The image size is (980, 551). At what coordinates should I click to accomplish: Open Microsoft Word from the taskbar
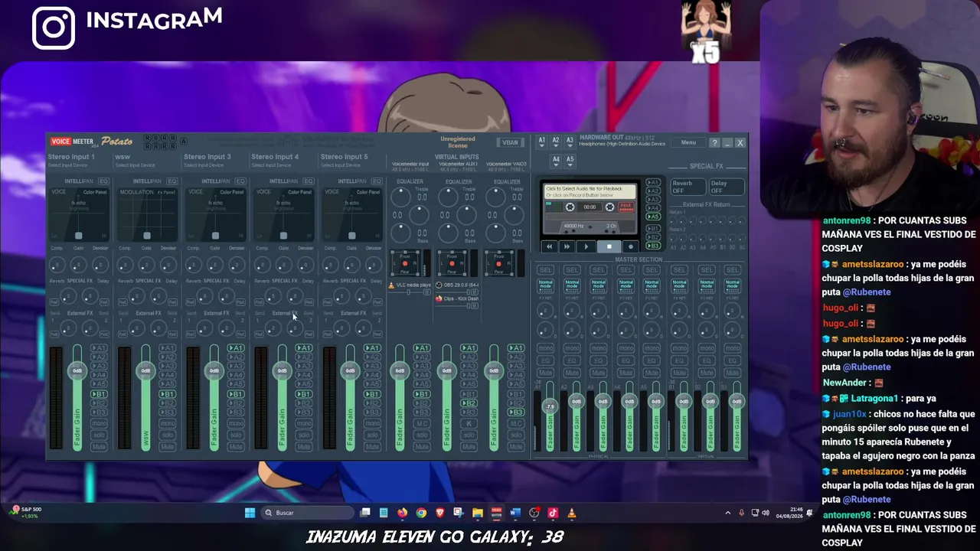pos(514,513)
